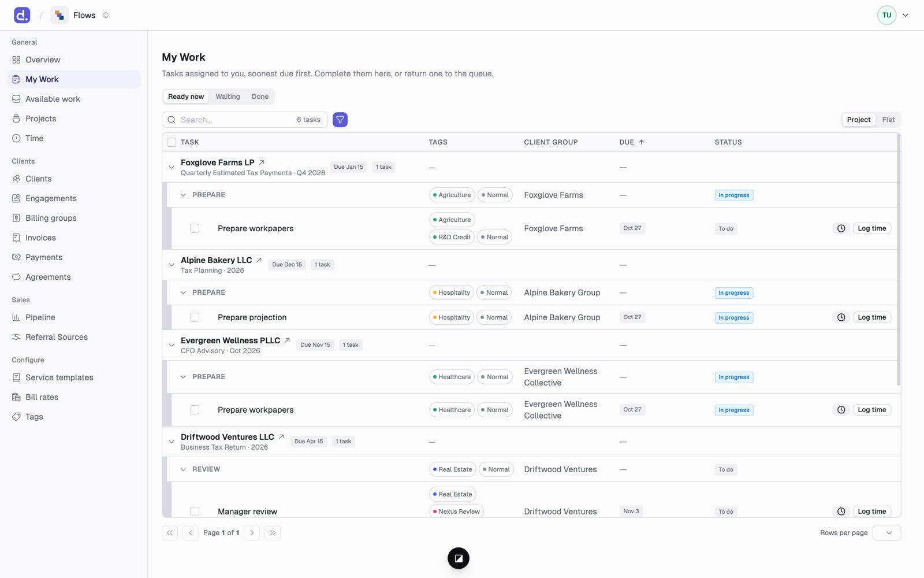Check the Prepare projection task

[x=195, y=317]
